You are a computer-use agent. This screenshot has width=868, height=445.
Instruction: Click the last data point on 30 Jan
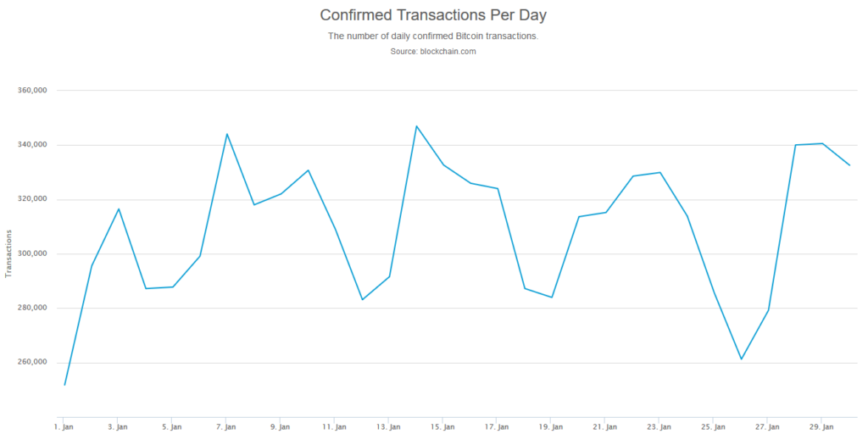[x=849, y=165]
